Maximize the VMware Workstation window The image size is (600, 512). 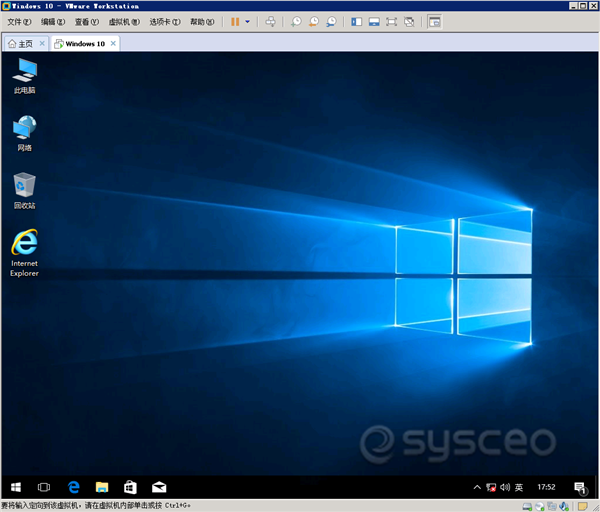pyautogui.click(x=583, y=6)
